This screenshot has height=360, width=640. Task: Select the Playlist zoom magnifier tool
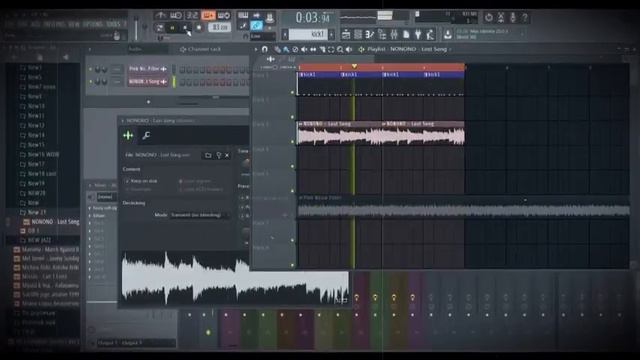click(340, 49)
